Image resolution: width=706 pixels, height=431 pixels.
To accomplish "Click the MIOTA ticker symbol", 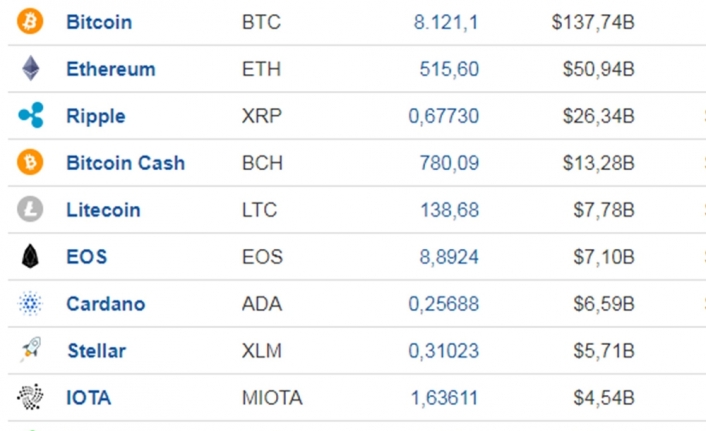I will (272, 398).
